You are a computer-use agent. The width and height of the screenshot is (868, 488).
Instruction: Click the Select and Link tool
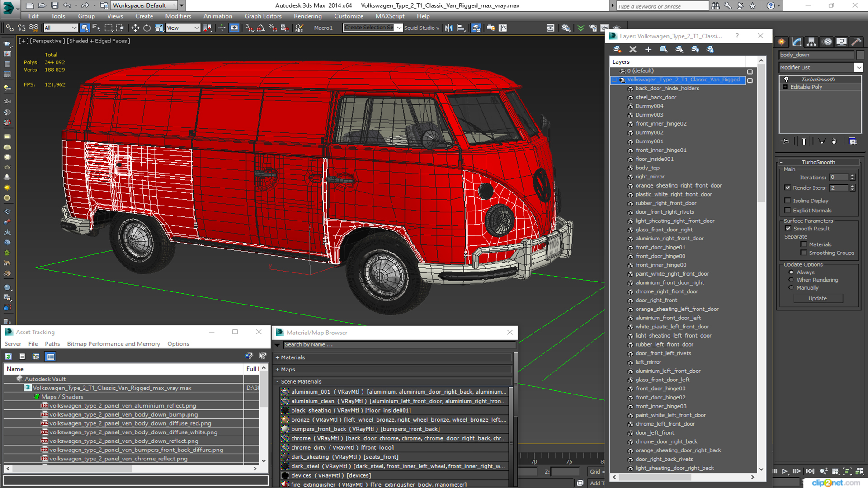9,28
